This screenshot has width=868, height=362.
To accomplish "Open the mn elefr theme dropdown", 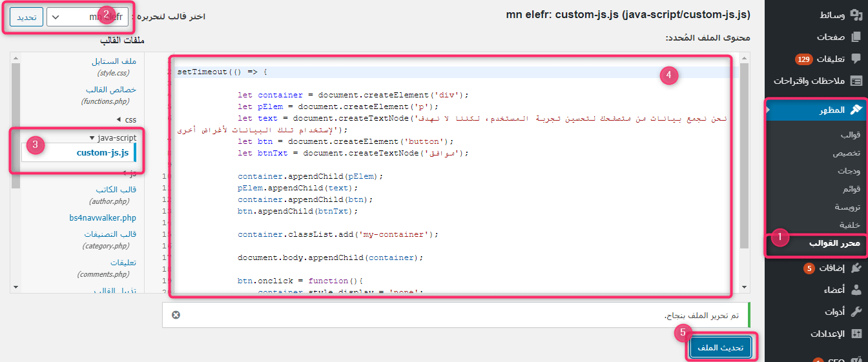I will [x=87, y=17].
